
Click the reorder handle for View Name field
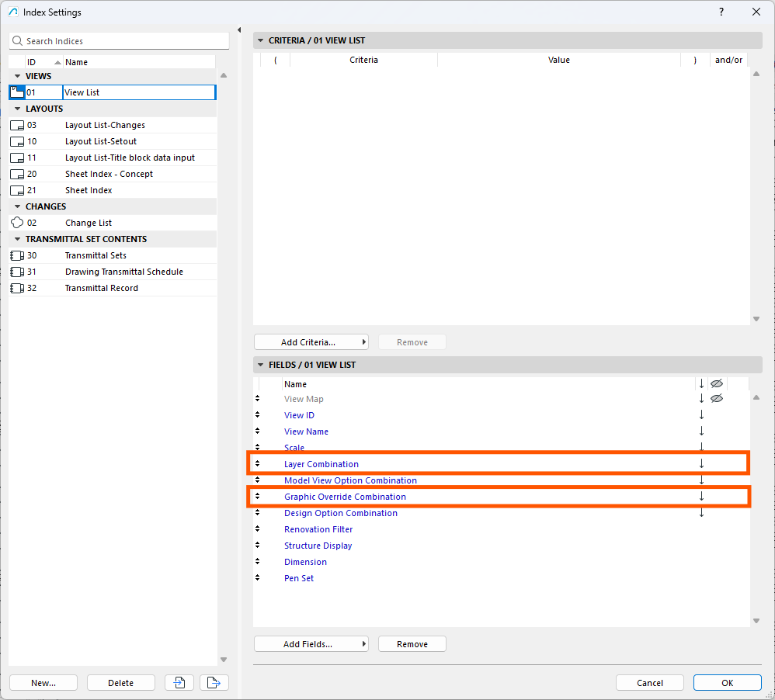pos(258,431)
